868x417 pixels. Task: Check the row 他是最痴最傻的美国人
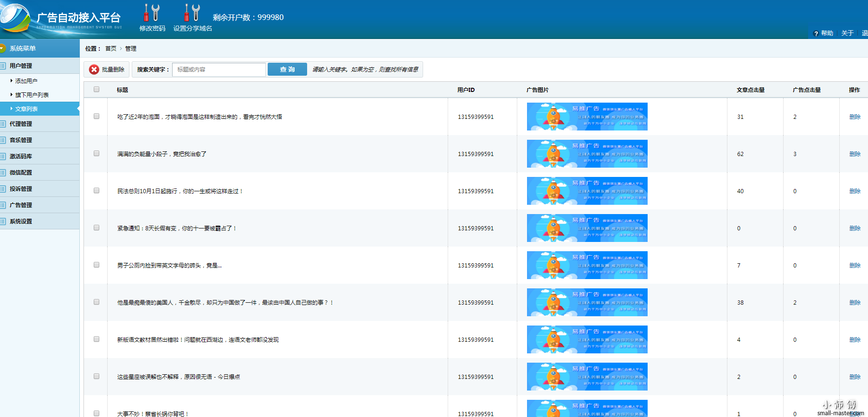[96, 302]
